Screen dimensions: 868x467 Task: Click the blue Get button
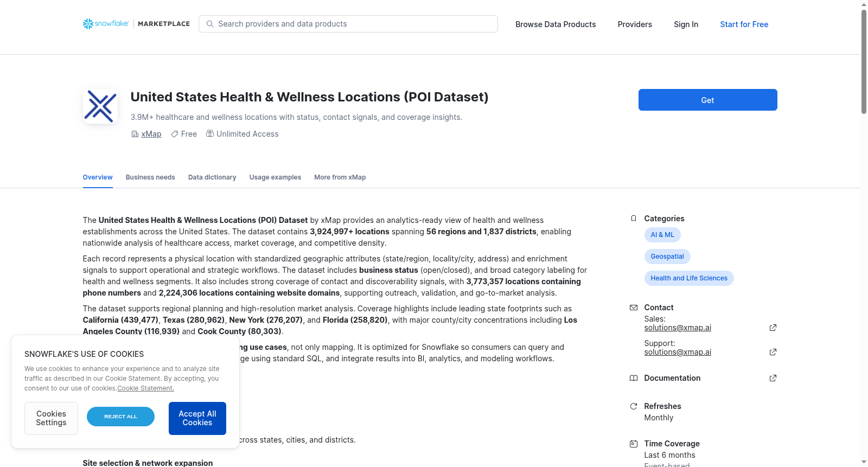tap(707, 100)
